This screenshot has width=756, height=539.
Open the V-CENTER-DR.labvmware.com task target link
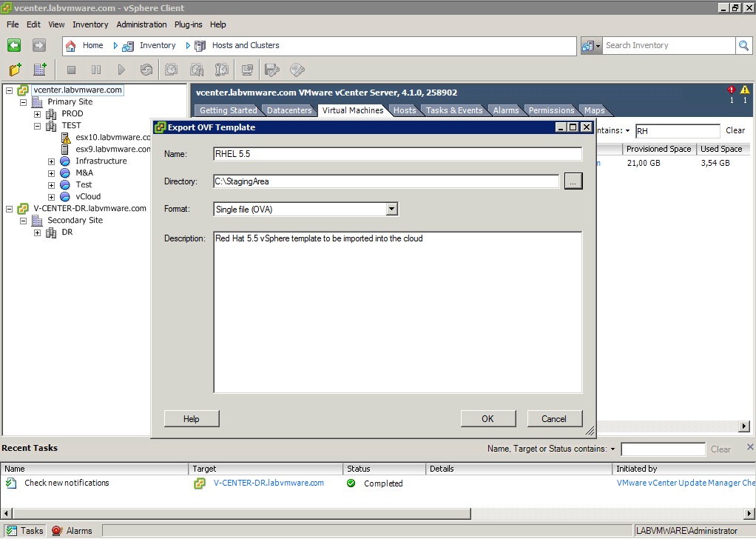tap(269, 483)
